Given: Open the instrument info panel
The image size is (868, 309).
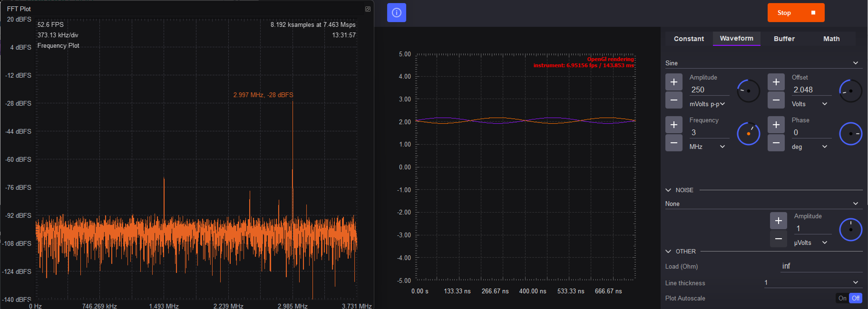Looking at the screenshot, I should point(396,13).
